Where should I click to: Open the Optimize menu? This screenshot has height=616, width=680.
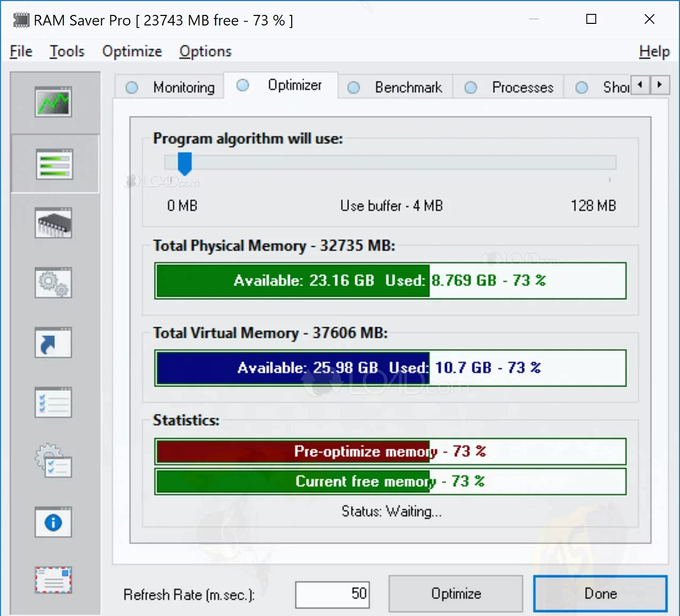tap(132, 51)
